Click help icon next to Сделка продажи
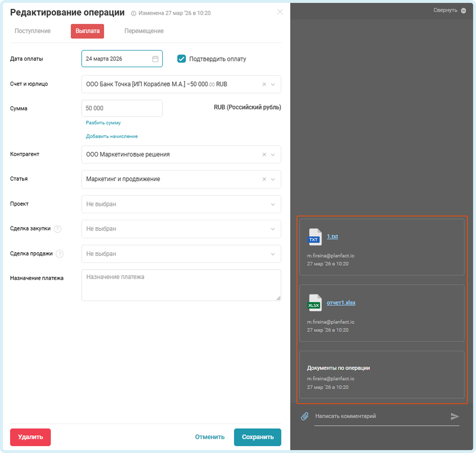 (60, 254)
